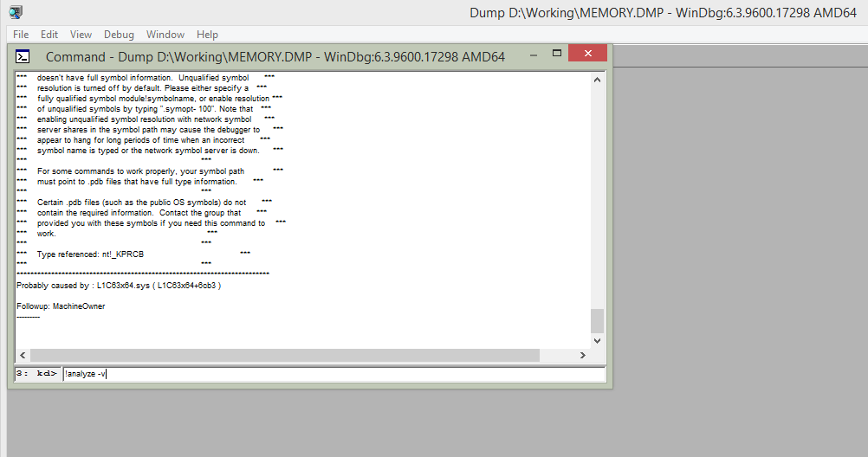
Task: Click the WinDbg application icon in the title bar
Action: tap(16, 12)
